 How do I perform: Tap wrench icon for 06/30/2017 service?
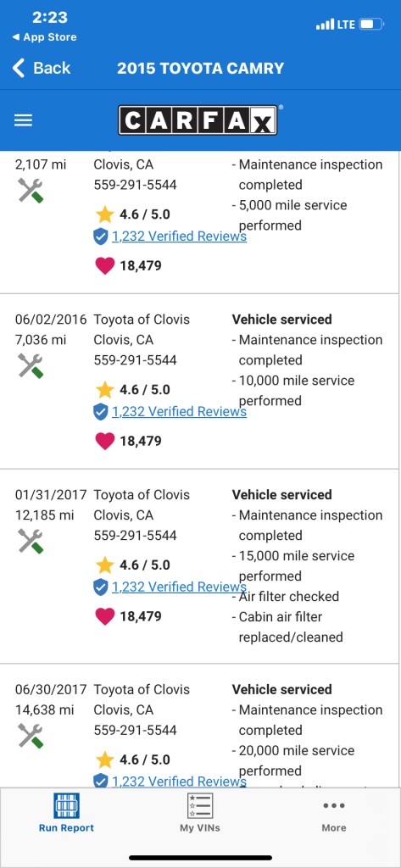[31, 737]
